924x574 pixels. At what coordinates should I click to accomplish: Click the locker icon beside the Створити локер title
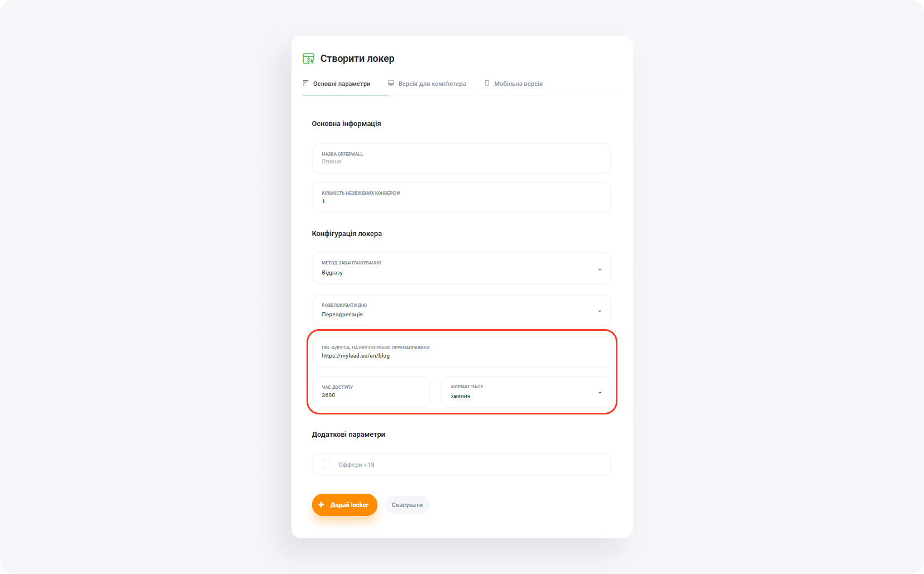click(308, 59)
